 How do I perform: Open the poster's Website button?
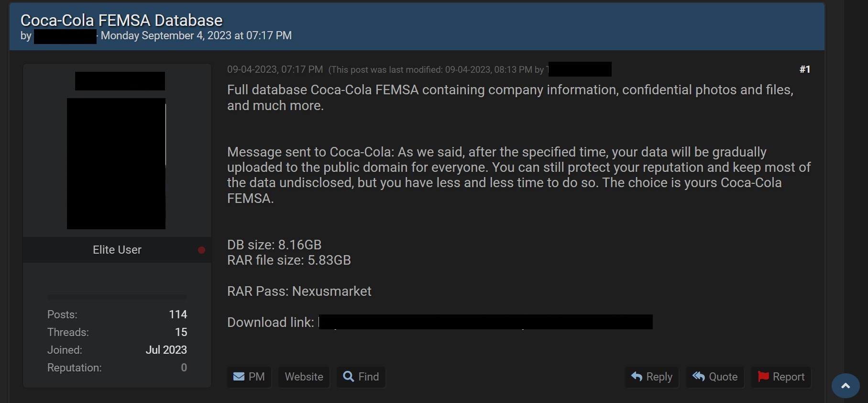pos(304,377)
